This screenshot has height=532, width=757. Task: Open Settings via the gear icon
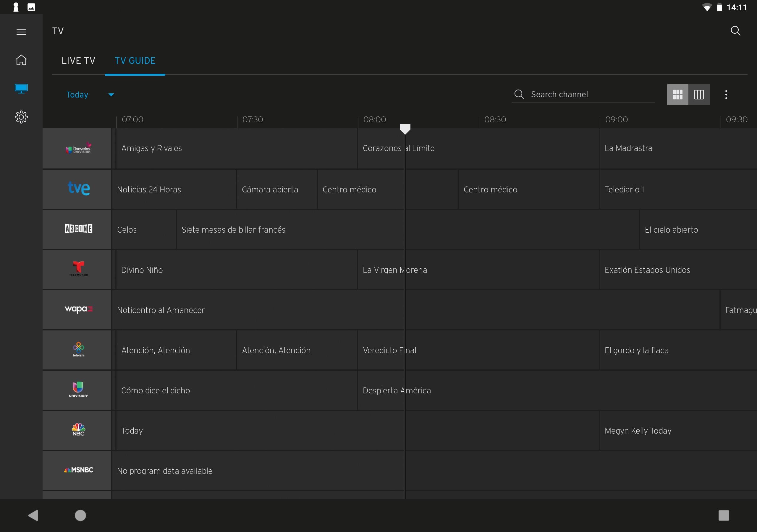[21, 117]
